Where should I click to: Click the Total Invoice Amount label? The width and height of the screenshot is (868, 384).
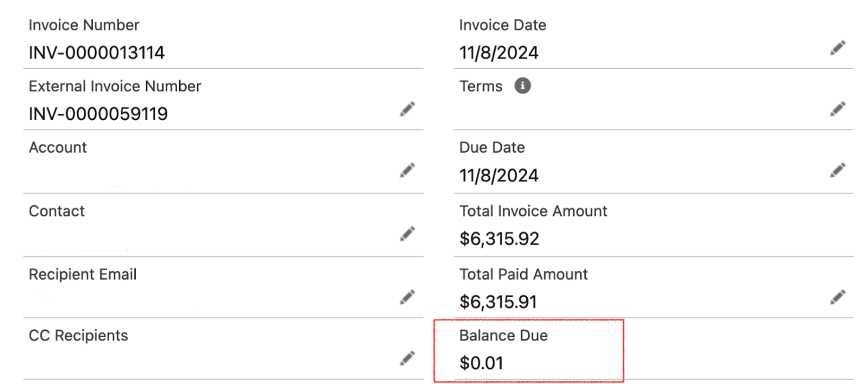pos(533,211)
